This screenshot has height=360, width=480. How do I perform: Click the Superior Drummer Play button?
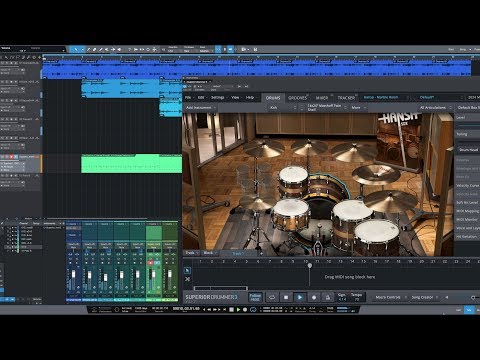pos(299,297)
